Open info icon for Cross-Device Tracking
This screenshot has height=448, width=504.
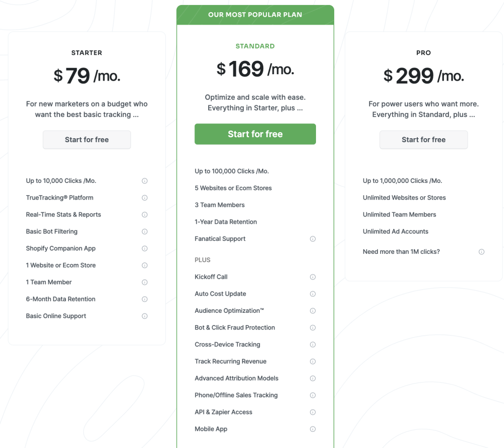[x=313, y=345]
